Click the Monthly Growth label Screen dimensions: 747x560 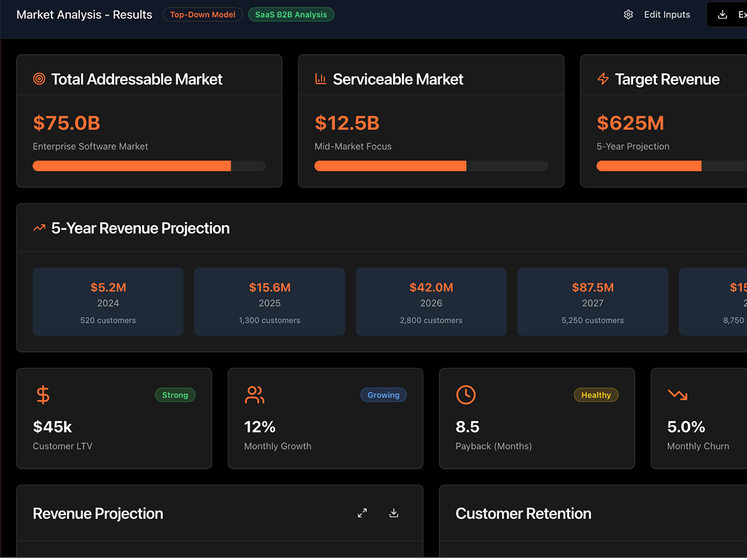[278, 446]
